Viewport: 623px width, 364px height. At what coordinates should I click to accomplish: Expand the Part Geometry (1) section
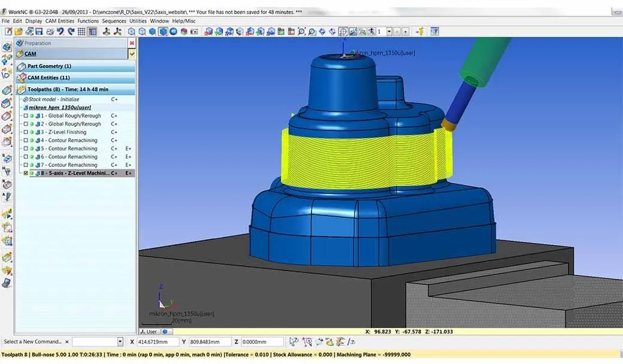49,66
